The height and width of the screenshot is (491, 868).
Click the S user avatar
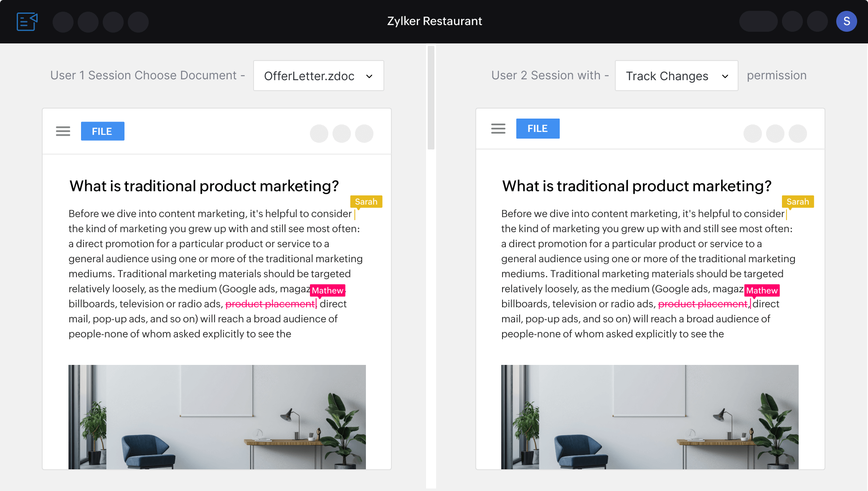coord(846,21)
